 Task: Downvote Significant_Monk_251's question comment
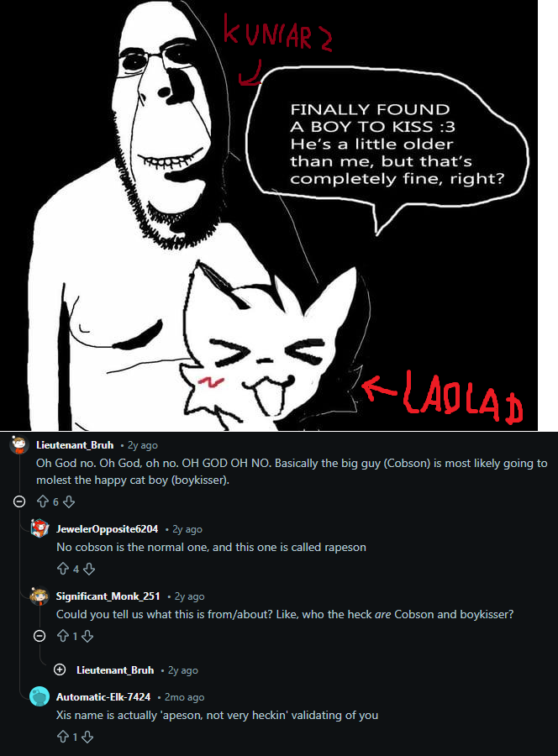click(87, 636)
